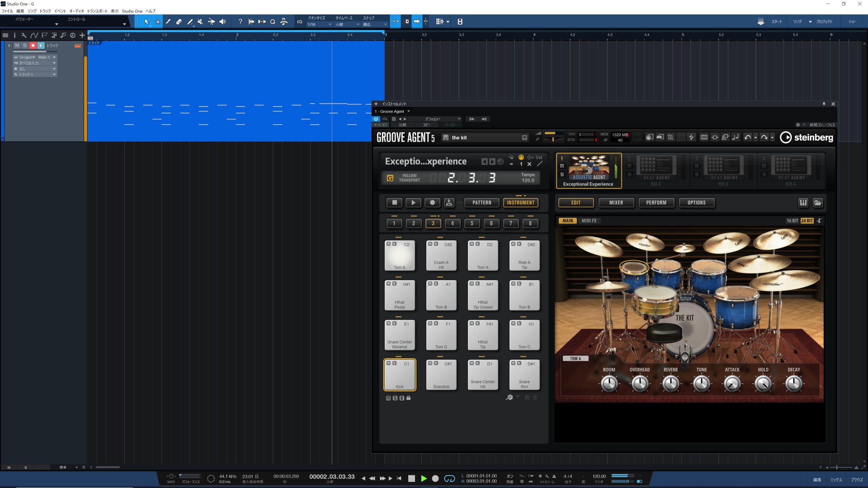Open the Event menu
The image size is (868, 488).
pyautogui.click(x=60, y=11)
